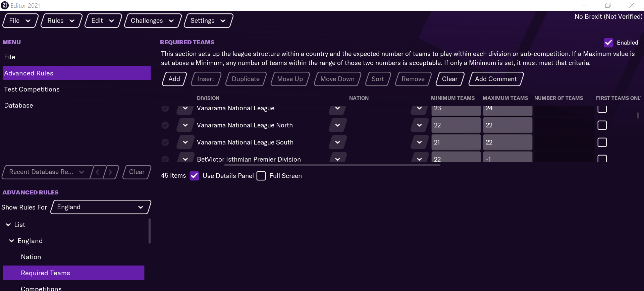
Task: Disable the Enabled checkbox for Required Teams
Action: (608, 43)
